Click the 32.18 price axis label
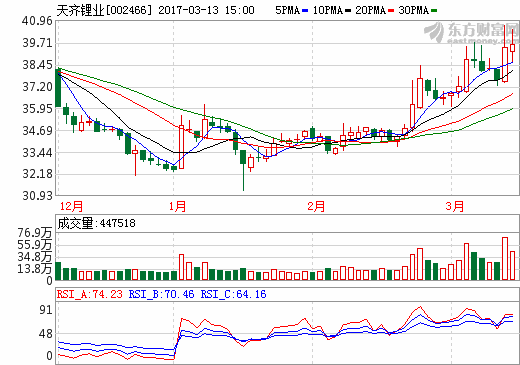Image resolution: width=520 pixels, height=365 pixels. (37, 174)
